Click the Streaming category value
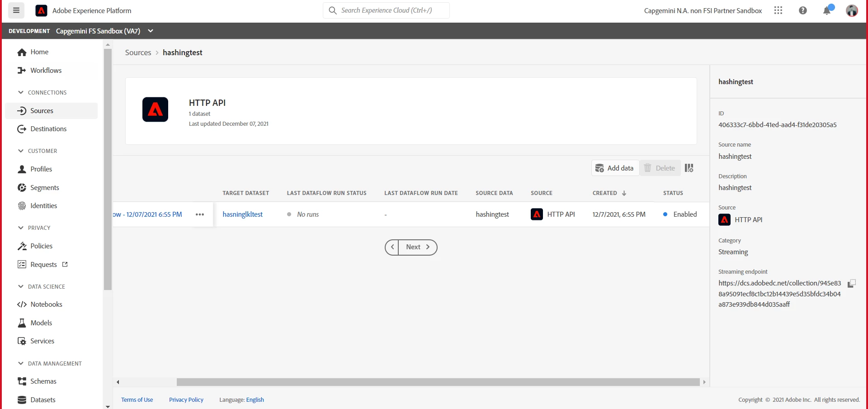 (733, 252)
